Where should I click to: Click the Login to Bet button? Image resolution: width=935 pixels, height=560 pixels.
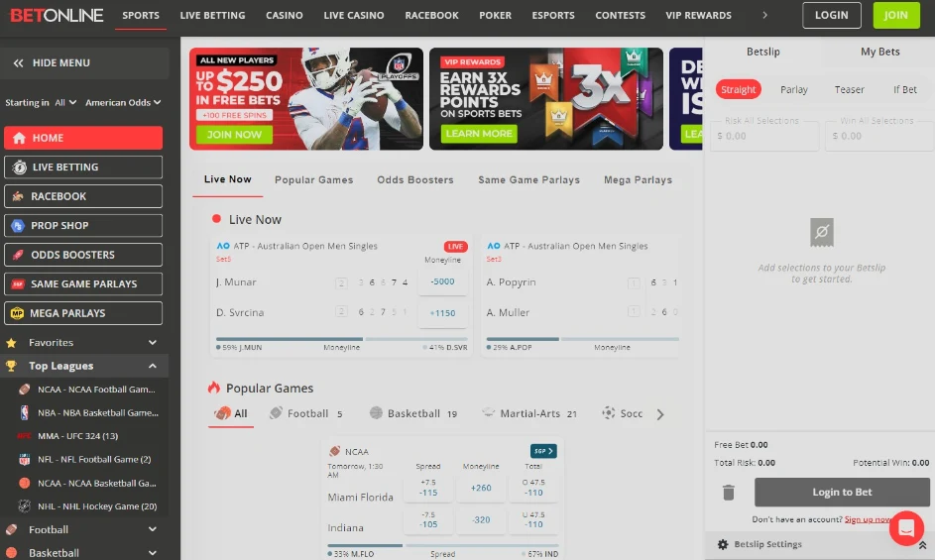click(842, 492)
